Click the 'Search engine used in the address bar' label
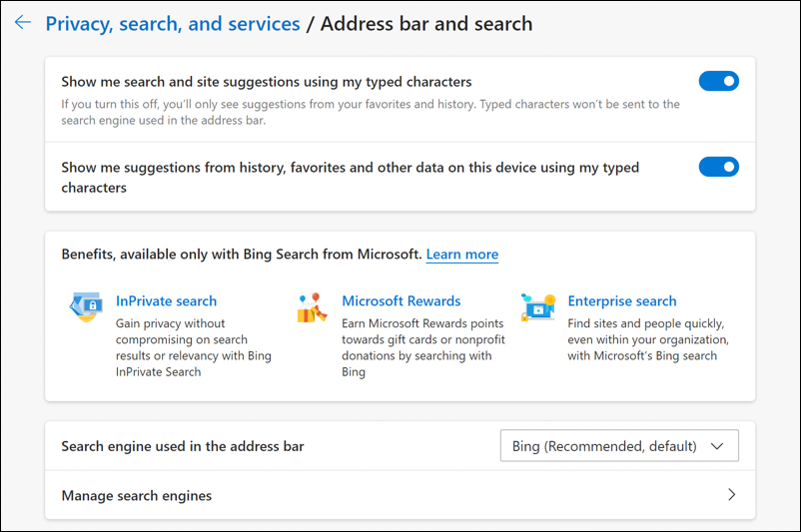 pos(183,446)
